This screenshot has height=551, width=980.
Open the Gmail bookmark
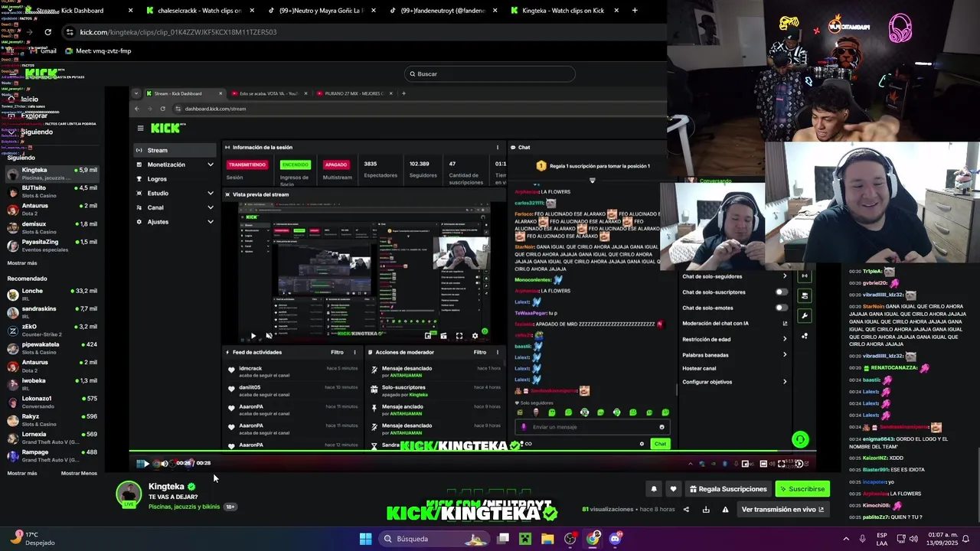coord(42,51)
